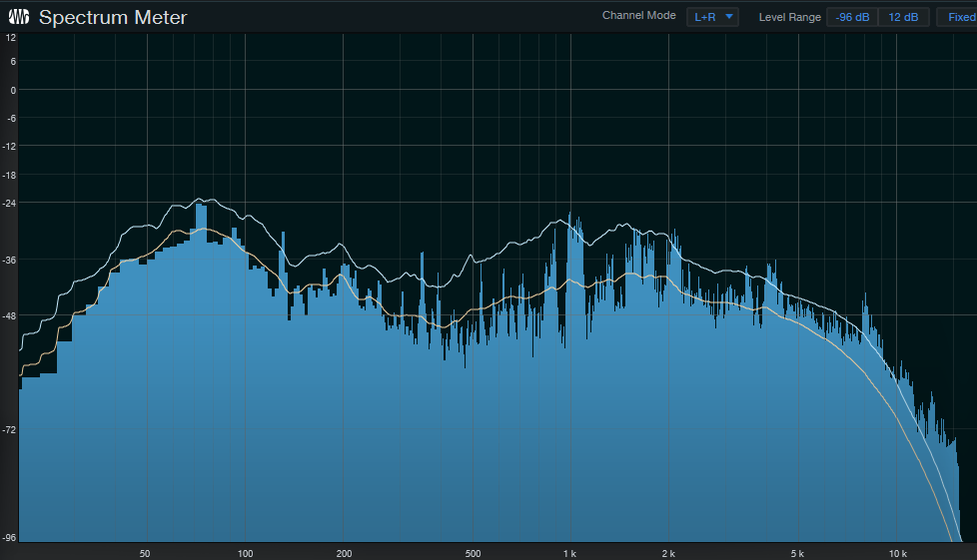Click the 0 dB level axis label
Screen dimensions: 977x560
[12, 90]
